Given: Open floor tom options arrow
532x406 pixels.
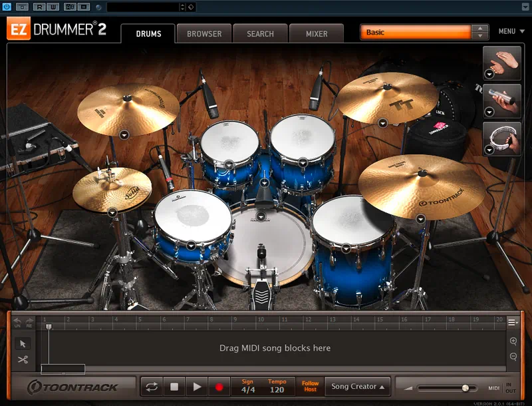Looking at the screenshot, I should (x=346, y=248).
